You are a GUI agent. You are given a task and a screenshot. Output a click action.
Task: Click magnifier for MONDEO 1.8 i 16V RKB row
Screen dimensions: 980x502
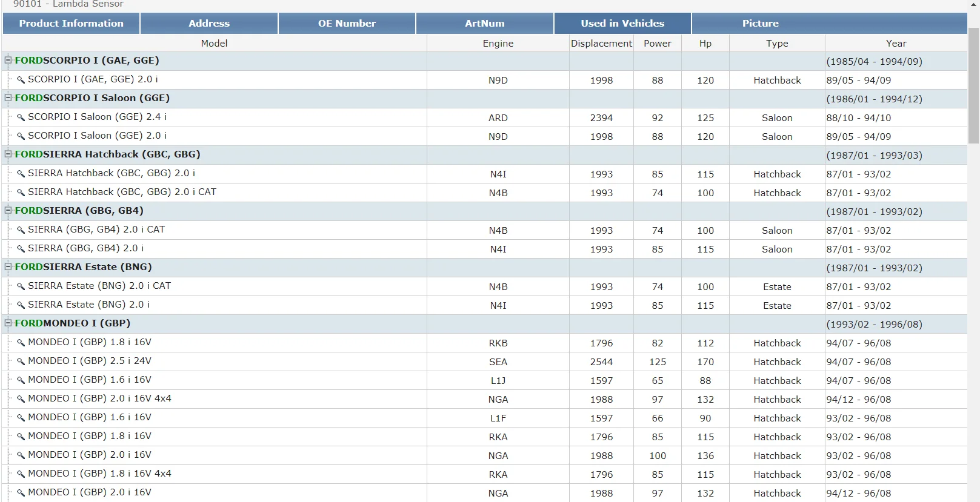(x=21, y=343)
